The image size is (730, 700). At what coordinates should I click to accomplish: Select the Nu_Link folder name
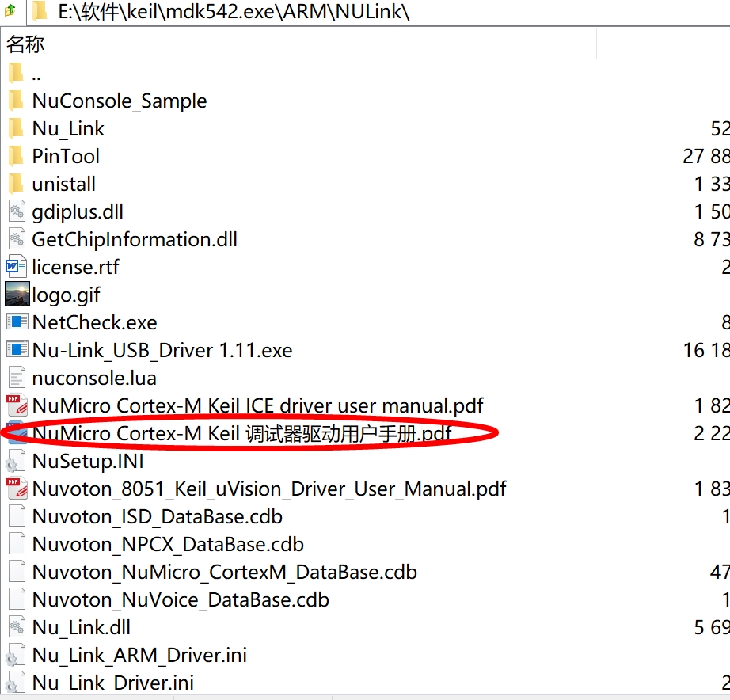click(68, 129)
